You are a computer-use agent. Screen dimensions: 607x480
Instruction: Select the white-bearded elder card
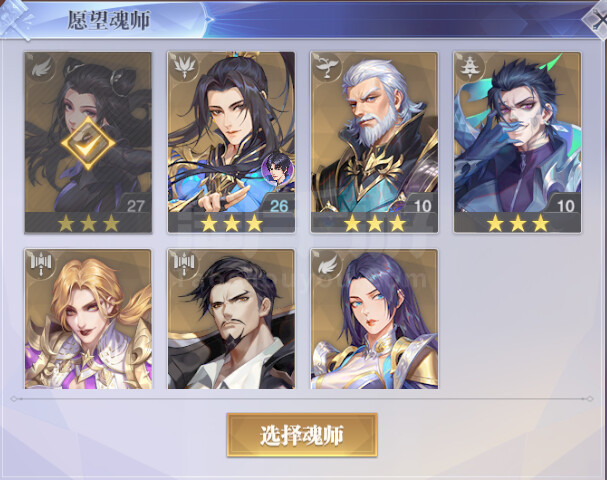(x=374, y=142)
